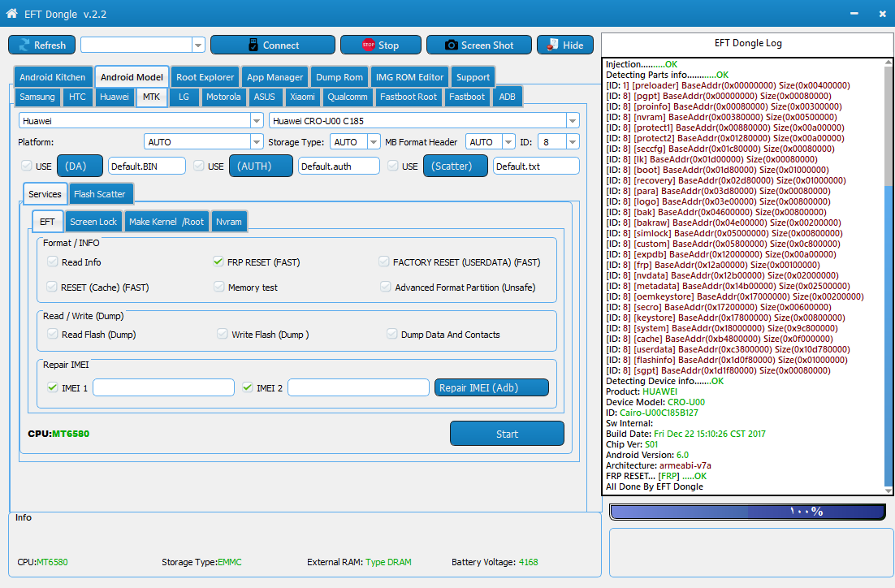Enable Dump Data And Contacts

[392, 334]
